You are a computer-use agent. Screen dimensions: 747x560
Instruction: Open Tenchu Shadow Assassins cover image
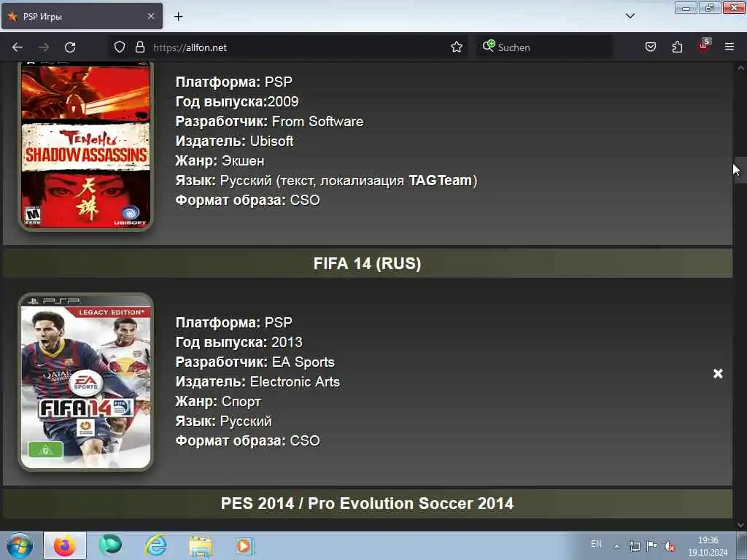point(86,146)
